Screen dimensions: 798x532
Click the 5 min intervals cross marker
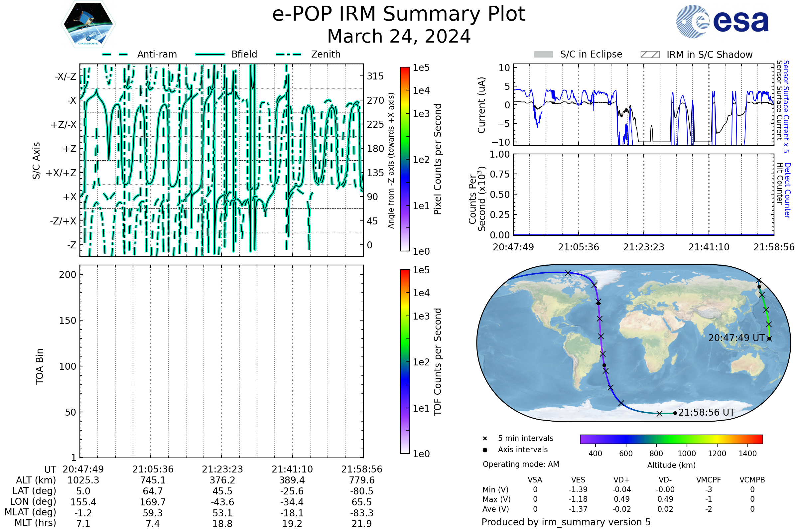tap(485, 439)
